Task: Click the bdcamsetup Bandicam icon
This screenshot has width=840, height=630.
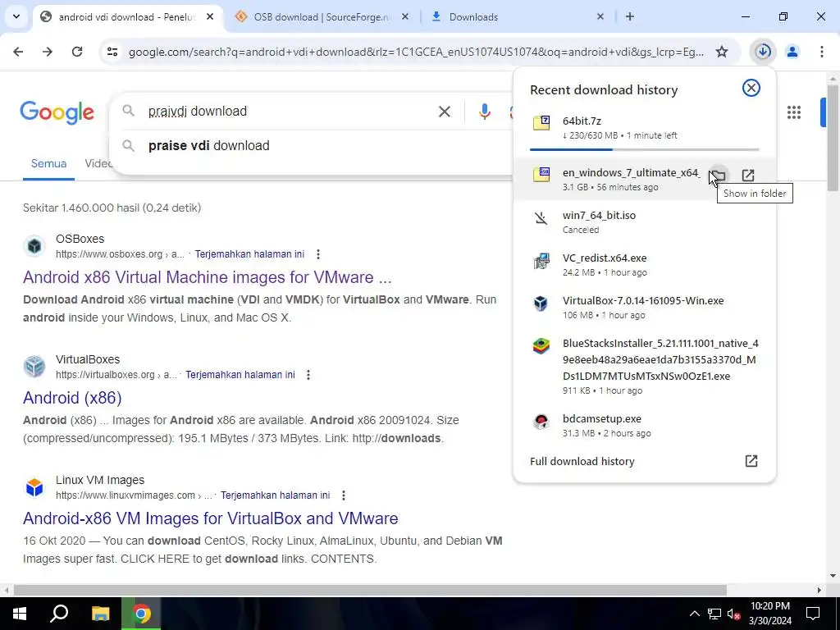Action: [x=541, y=422]
